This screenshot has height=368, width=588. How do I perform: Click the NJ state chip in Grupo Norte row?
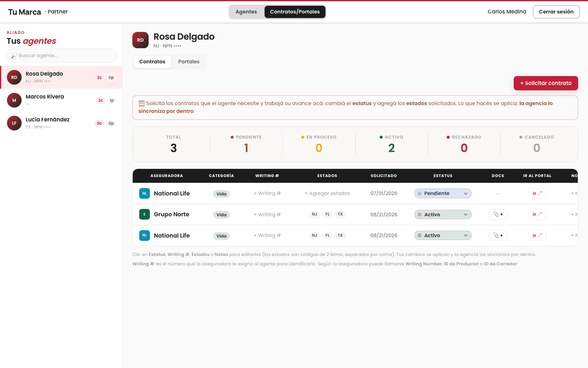coord(314,214)
